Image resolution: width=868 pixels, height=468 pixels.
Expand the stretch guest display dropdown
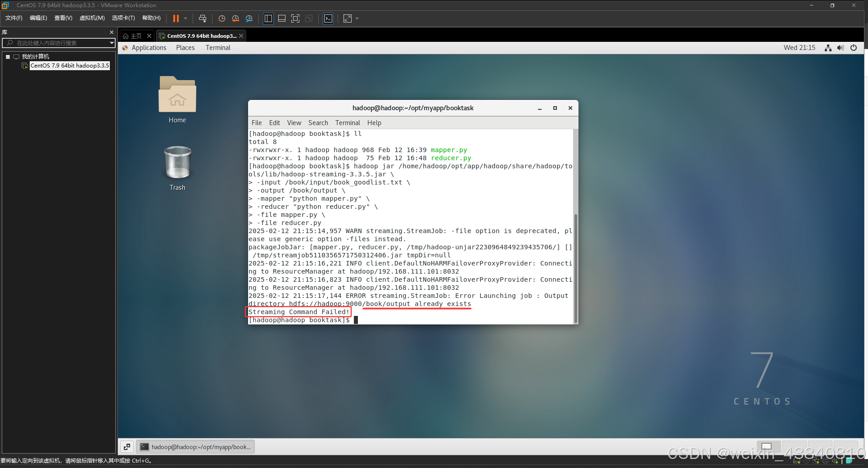357,18
